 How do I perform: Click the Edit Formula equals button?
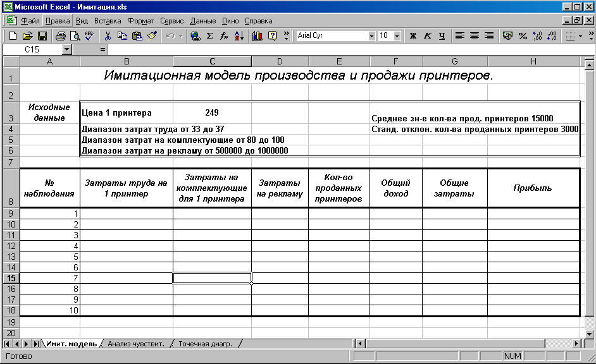point(102,49)
